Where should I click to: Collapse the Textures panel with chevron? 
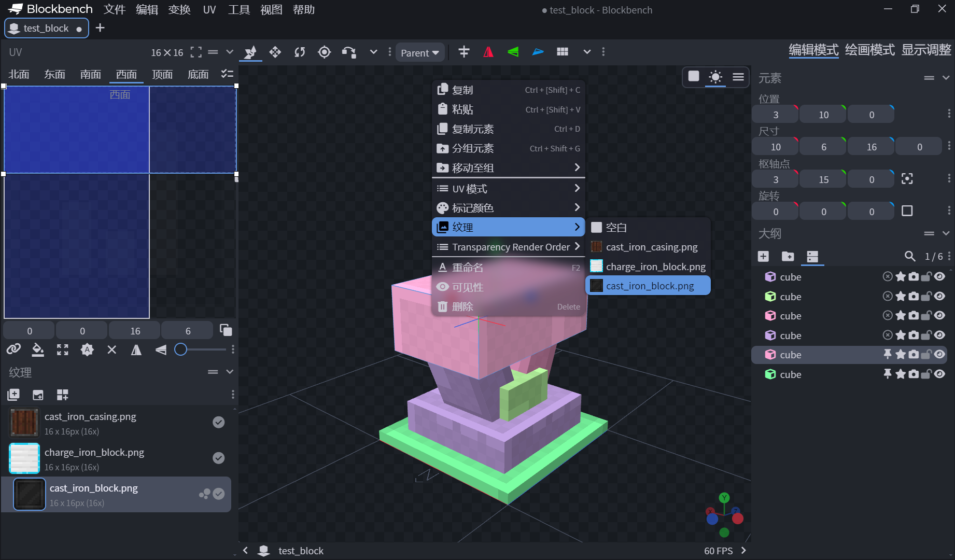coord(230,372)
